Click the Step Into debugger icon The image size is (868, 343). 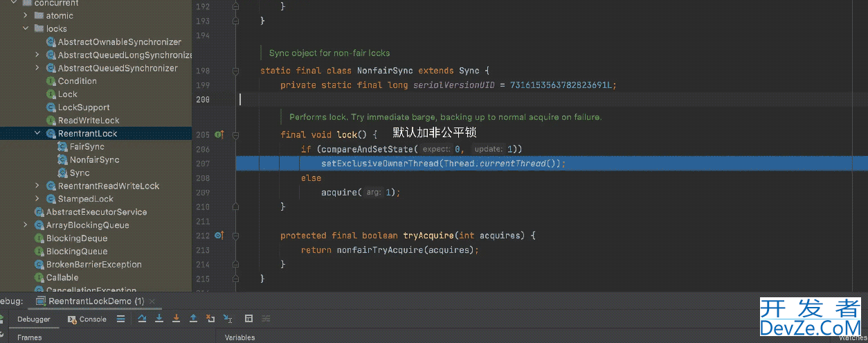[x=159, y=319]
